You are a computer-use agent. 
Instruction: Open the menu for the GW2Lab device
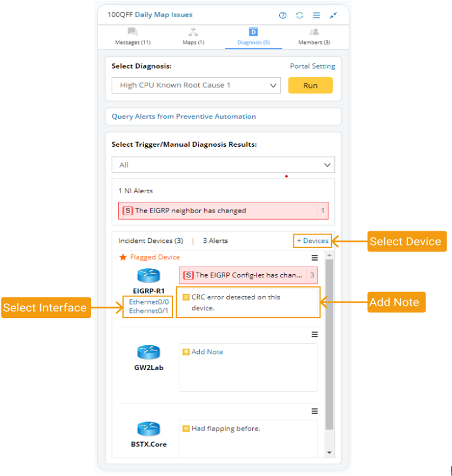pos(314,335)
